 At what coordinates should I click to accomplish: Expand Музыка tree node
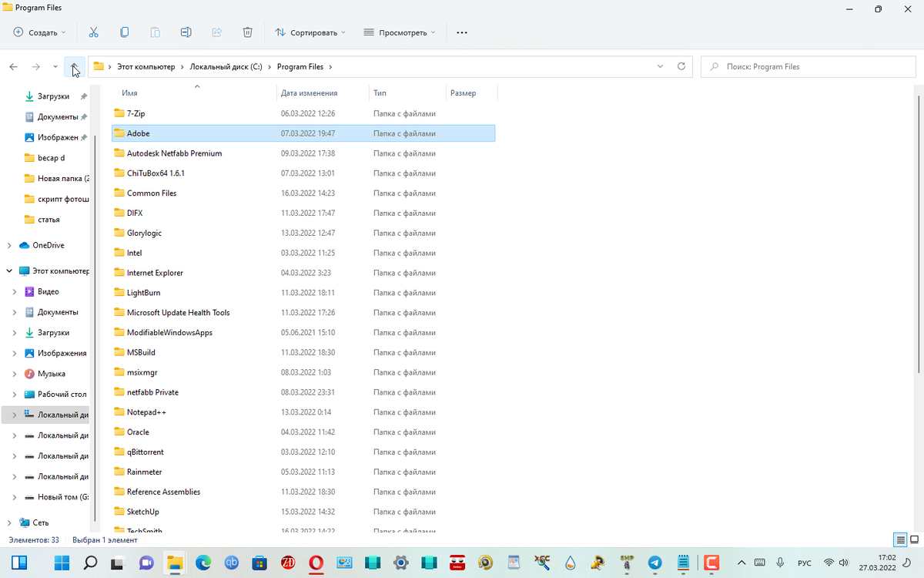15,374
